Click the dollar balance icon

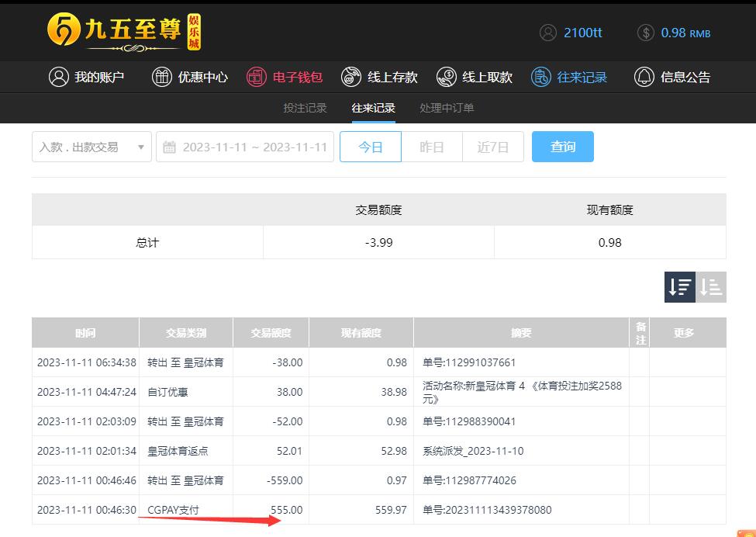pos(645,33)
